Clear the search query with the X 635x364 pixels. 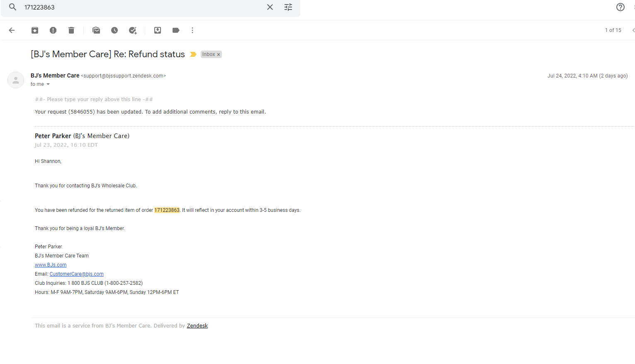coord(270,7)
